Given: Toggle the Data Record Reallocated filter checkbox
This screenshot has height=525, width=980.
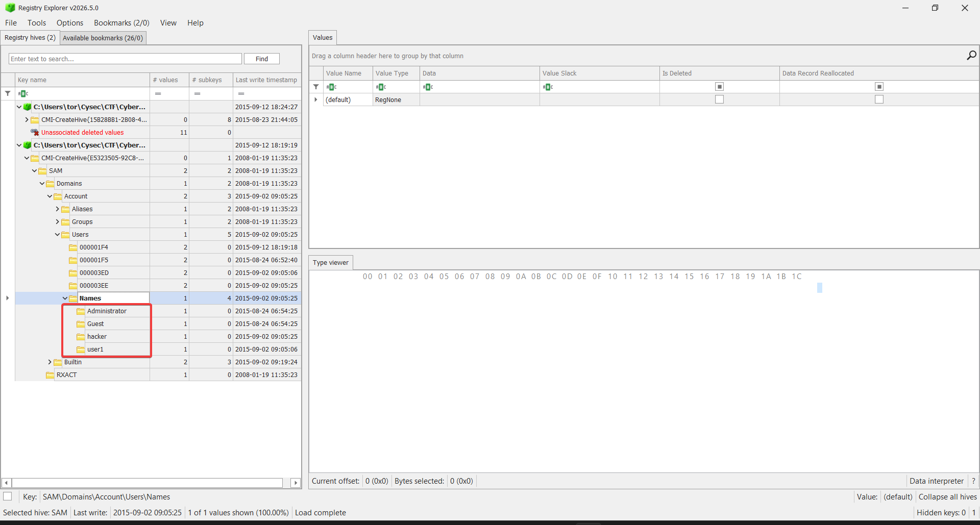Looking at the screenshot, I should pos(879,87).
